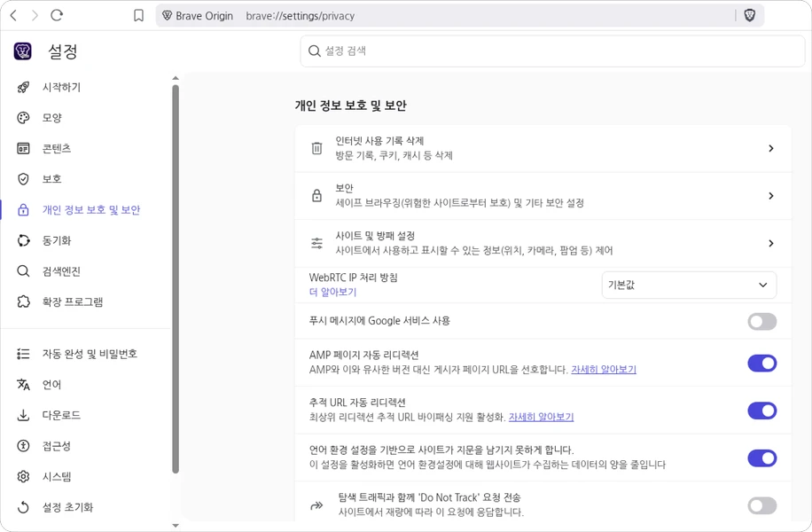Open 자동 완성 및 비밀번호 settings section
The image size is (812, 532).
coord(90,354)
